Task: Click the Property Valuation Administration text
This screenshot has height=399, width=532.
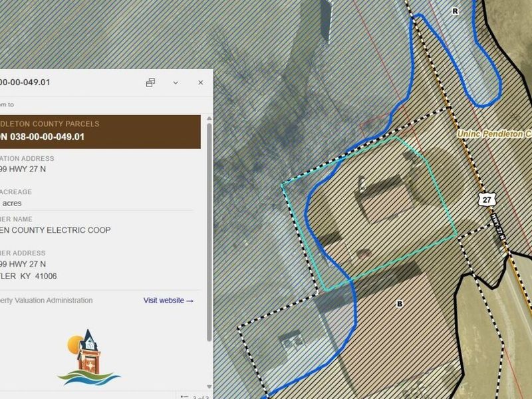Action: (46, 301)
